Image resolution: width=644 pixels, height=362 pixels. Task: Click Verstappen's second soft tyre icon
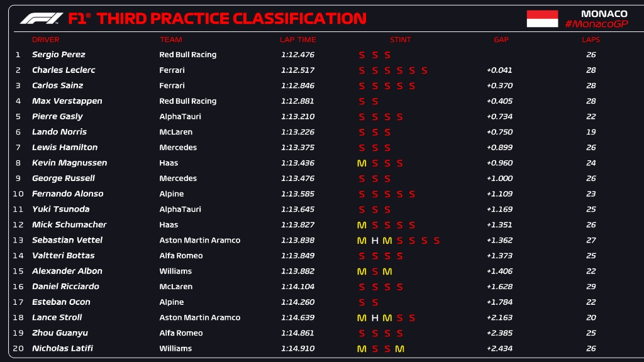(375, 101)
